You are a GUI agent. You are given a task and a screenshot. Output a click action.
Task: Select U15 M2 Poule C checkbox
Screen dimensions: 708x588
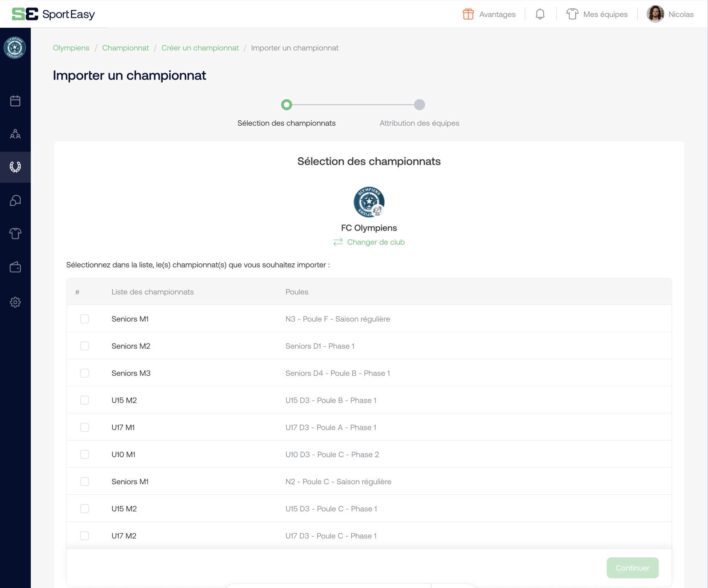(x=85, y=509)
